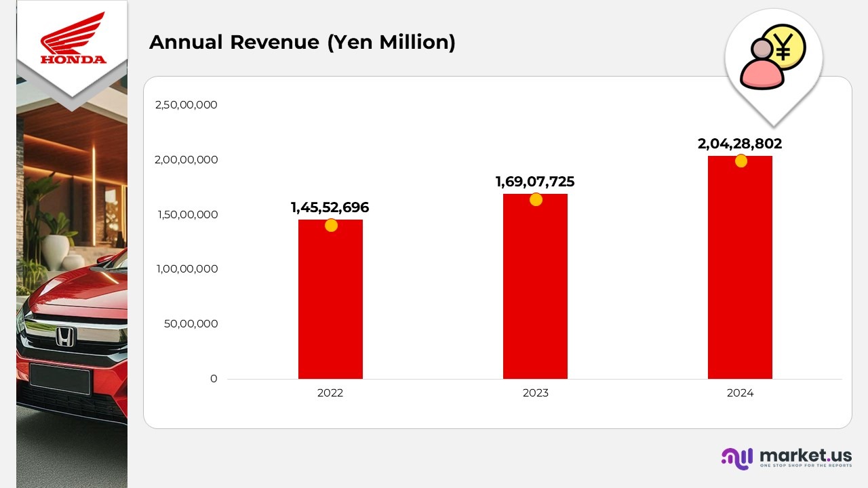
Task: Open the market.us text link
Action: click(806, 455)
